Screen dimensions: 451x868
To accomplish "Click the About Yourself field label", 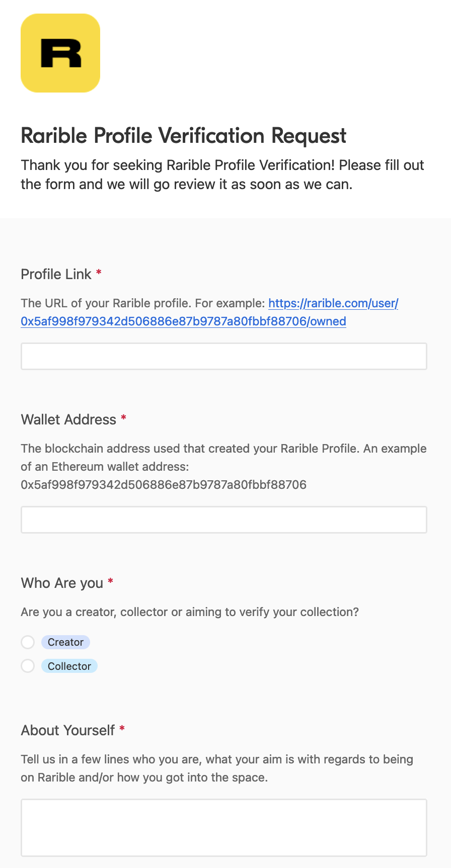I will click(x=68, y=730).
